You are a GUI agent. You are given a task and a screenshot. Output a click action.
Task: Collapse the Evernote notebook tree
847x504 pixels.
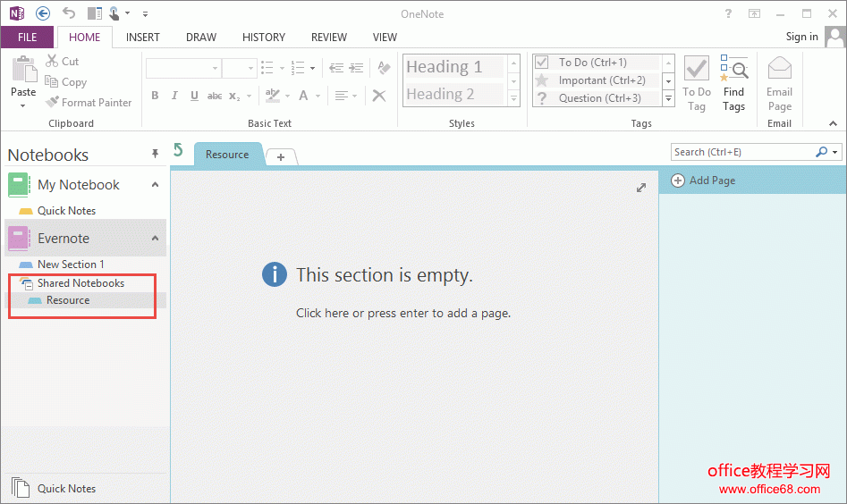[x=155, y=239]
